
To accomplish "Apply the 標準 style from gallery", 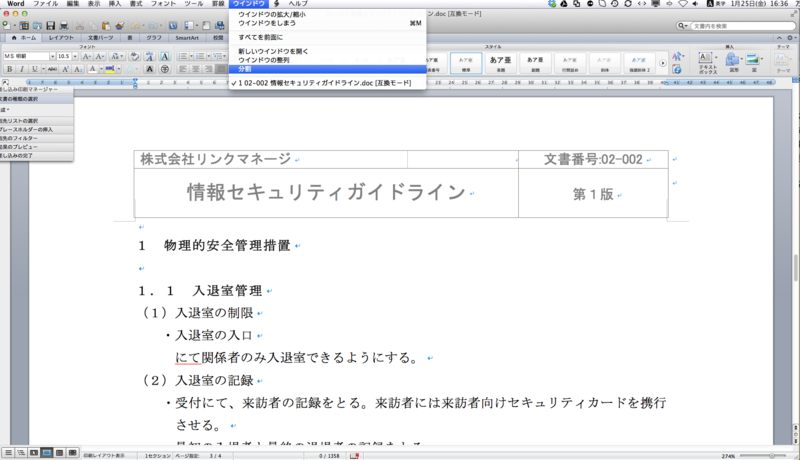I will tap(466, 63).
